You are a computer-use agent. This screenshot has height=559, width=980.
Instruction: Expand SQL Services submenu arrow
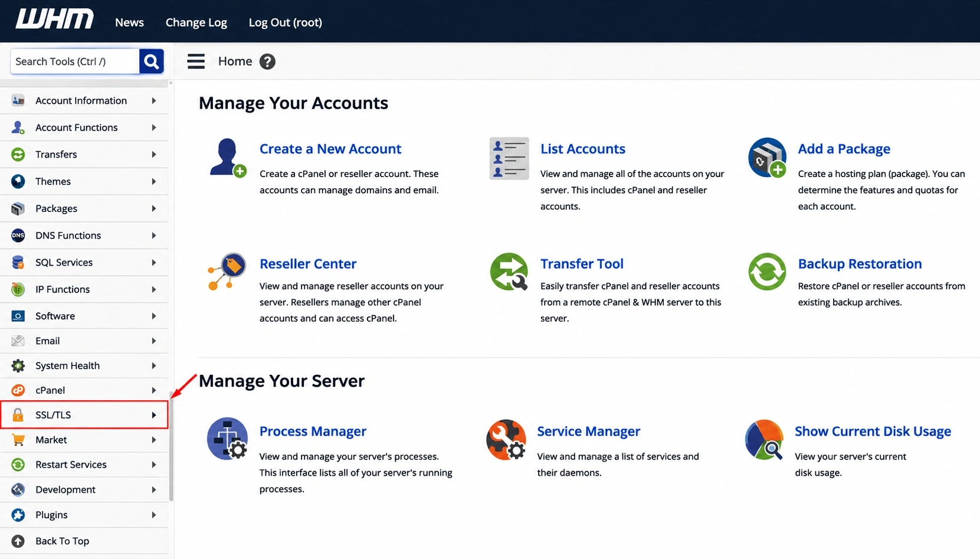pos(154,263)
